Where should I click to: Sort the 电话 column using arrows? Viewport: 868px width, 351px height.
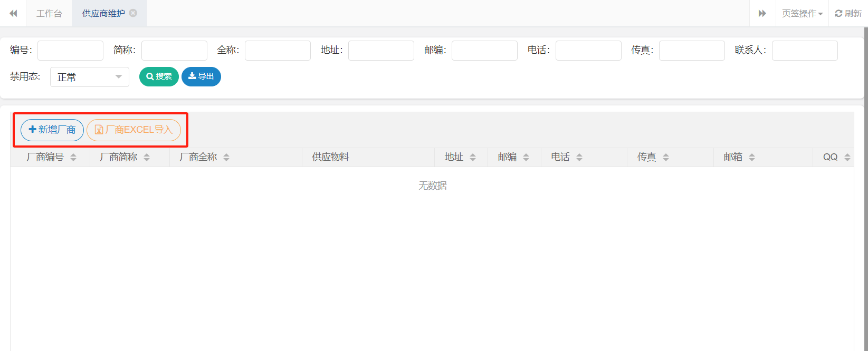579,157
